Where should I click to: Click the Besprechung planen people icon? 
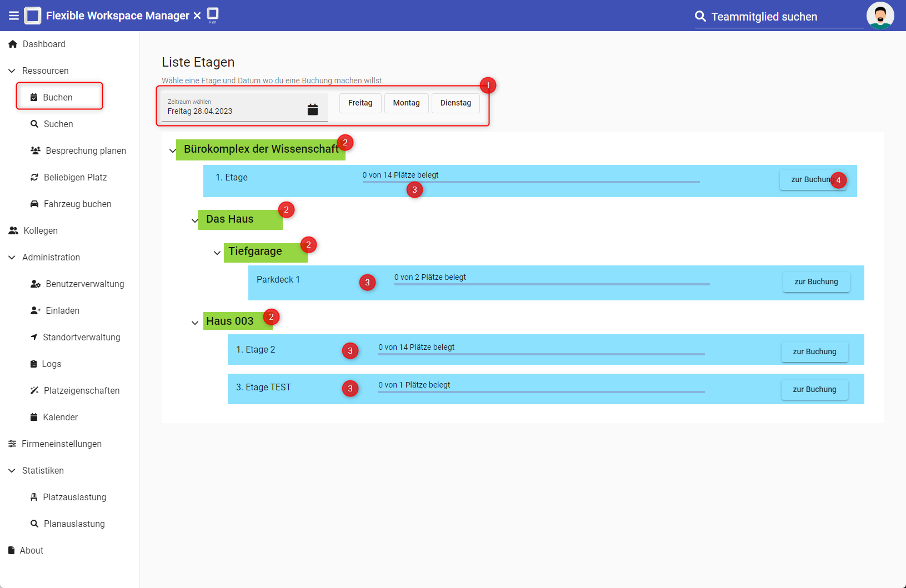point(36,150)
